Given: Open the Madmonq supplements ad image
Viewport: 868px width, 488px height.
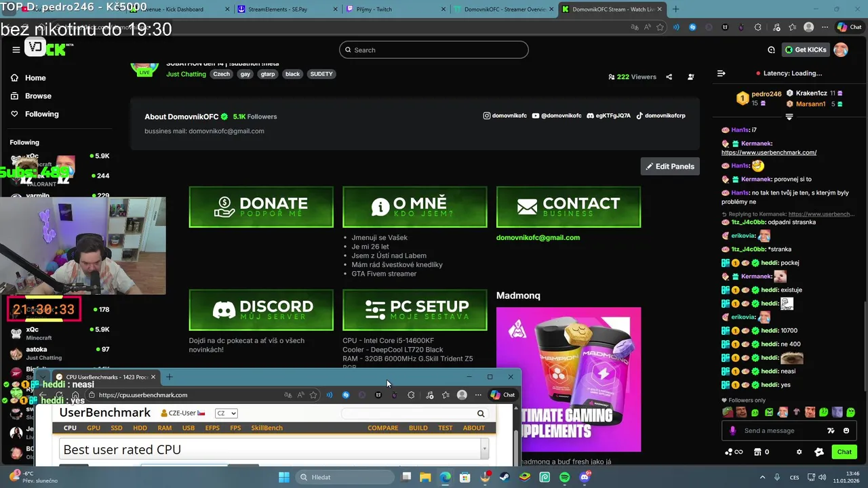Looking at the screenshot, I should point(568,379).
